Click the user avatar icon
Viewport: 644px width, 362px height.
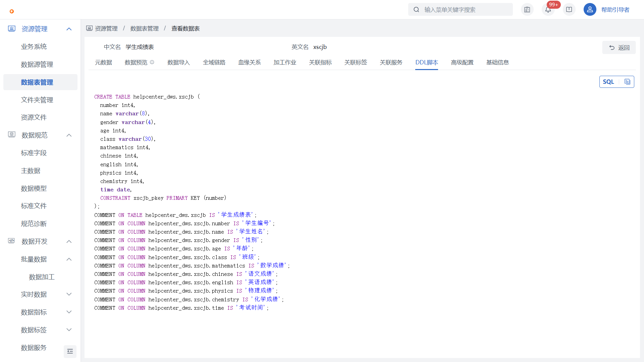coord(590,10)
